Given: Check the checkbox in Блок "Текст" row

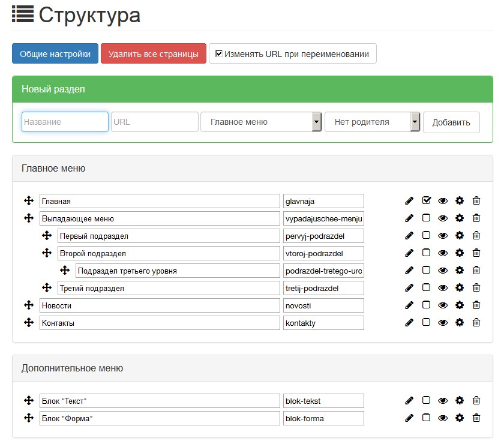Looking at the screenshot, I should [426, 400].
